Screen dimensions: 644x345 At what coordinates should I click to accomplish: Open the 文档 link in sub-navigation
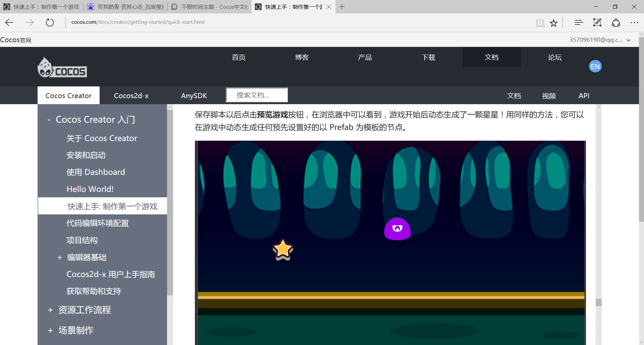514,96
